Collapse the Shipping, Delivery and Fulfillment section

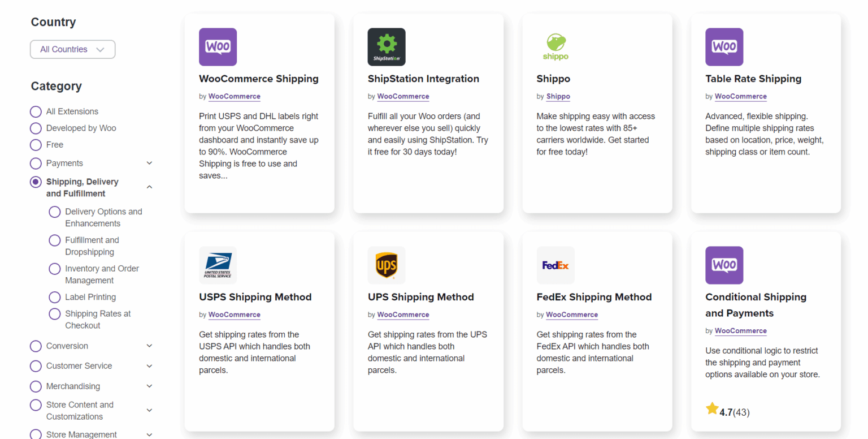click(x=149, y=186)
